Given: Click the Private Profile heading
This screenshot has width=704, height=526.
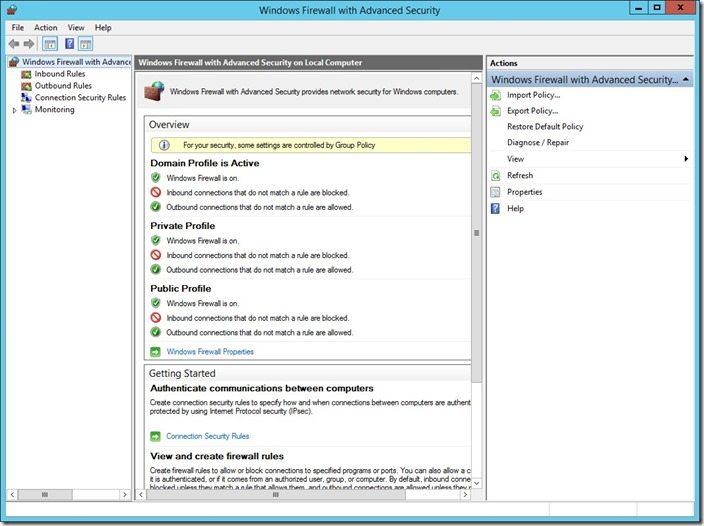Looking at the screenshot, I should click(183, 226).
